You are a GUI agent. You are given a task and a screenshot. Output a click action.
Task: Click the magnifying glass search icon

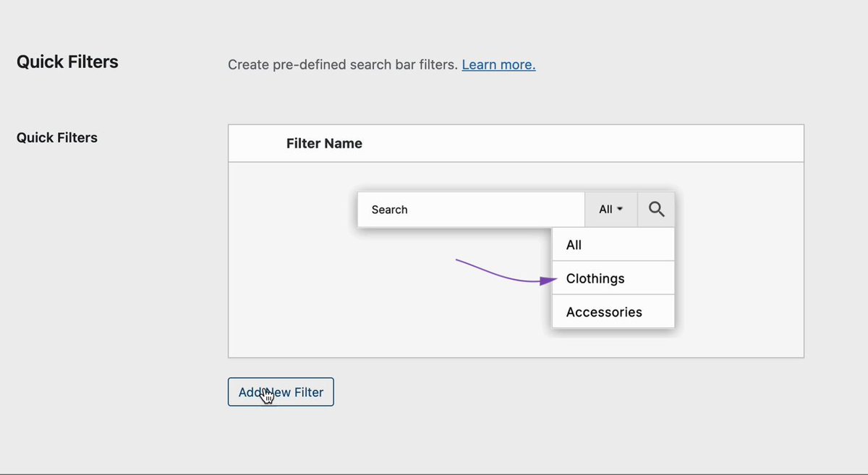coord(656,209)
